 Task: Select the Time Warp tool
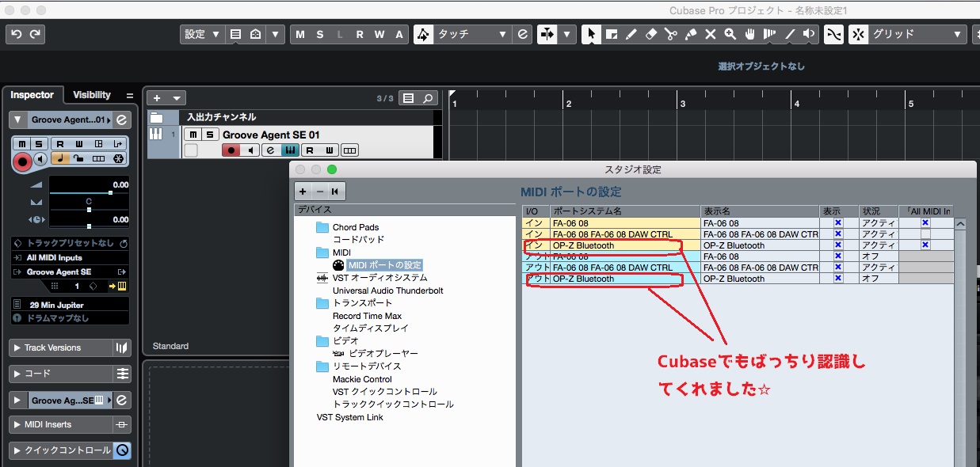click(769, 34)
